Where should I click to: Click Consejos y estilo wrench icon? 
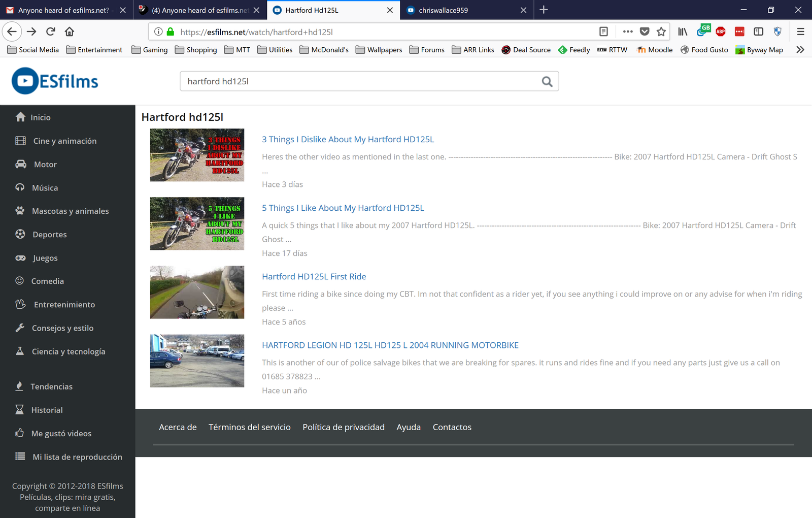click(20, 328)
